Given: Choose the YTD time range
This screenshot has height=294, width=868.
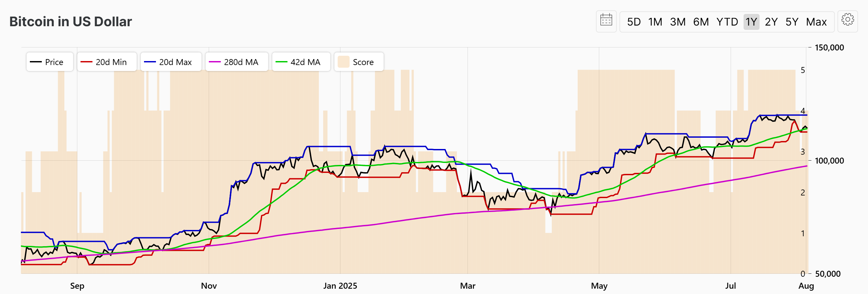Looking at the screenshot, I should coord(727,22).
